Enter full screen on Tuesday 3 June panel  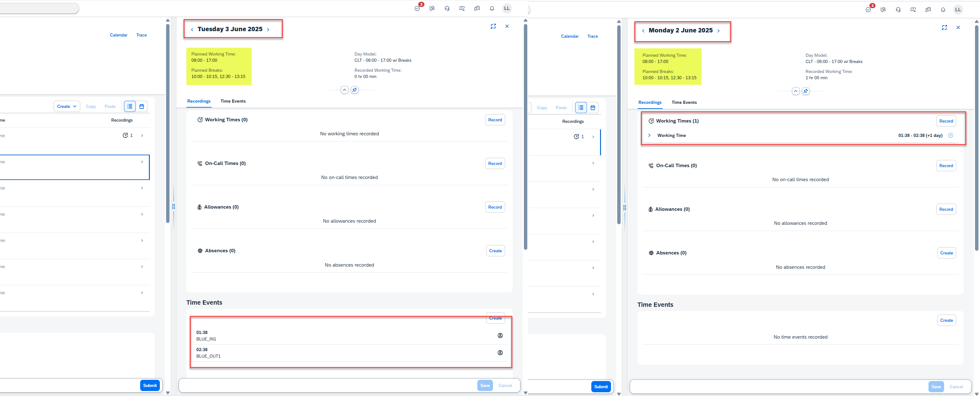(493, 26)
